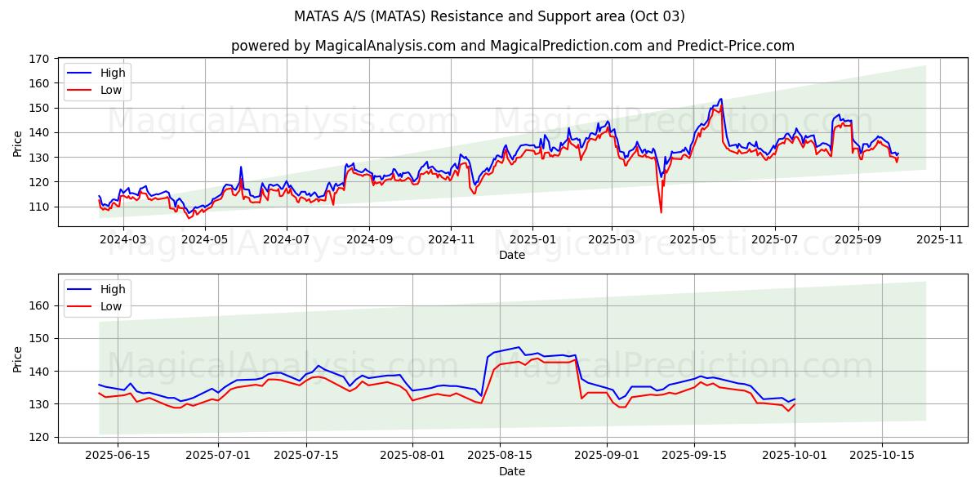Viewport: 980px width, 490px height.
Task: Pick the 2025-10-15 date tick label
Action: click(x=881, y=456)
